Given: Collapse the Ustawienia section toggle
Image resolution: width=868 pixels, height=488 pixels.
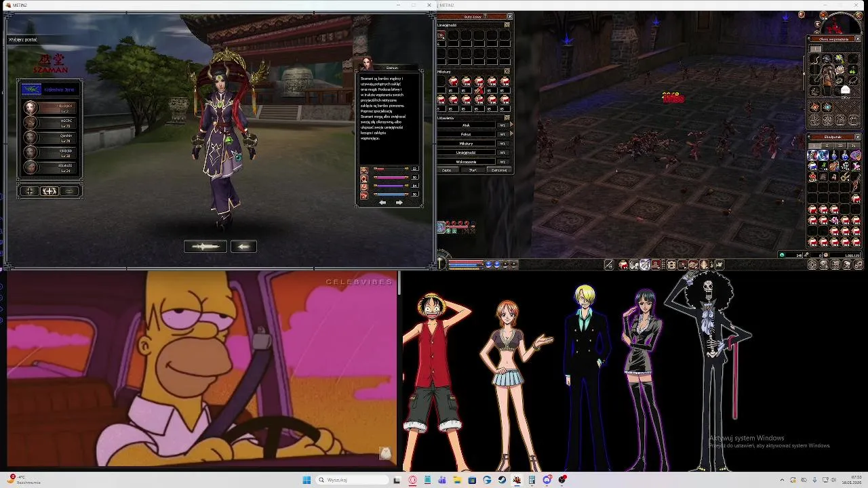Looking at the screenshot, I should coord(507,118).
